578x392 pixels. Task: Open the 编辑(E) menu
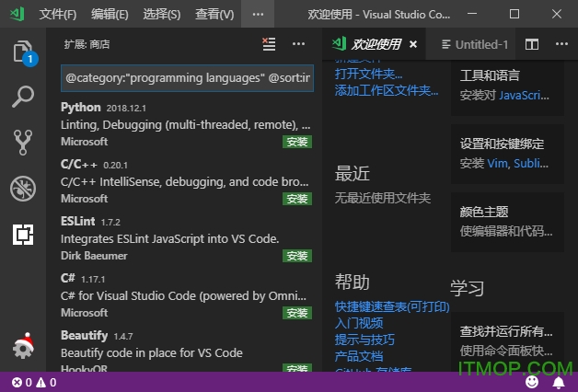click(110, 15)
